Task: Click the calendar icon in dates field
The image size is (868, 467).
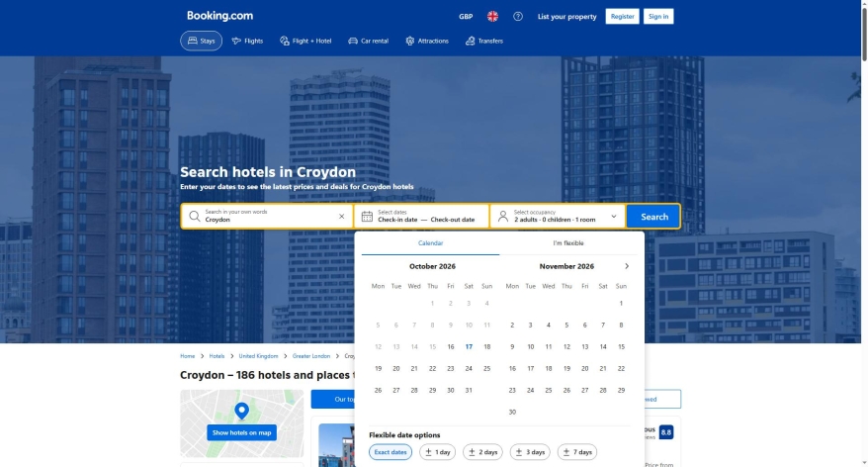Action: (367, 217)
